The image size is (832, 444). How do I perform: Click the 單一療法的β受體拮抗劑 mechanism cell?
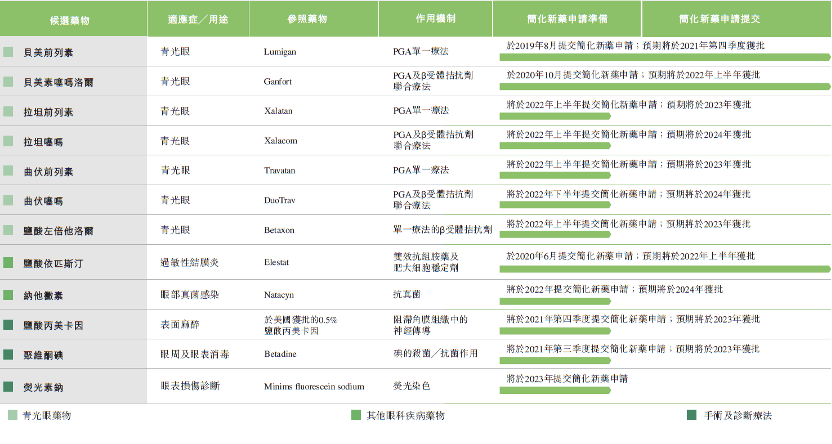(x=443, y=229)
